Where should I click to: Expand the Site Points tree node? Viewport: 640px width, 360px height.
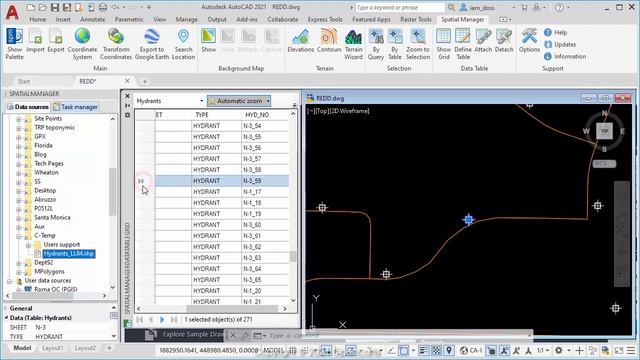pyautogui.click(x=18, y=119)
